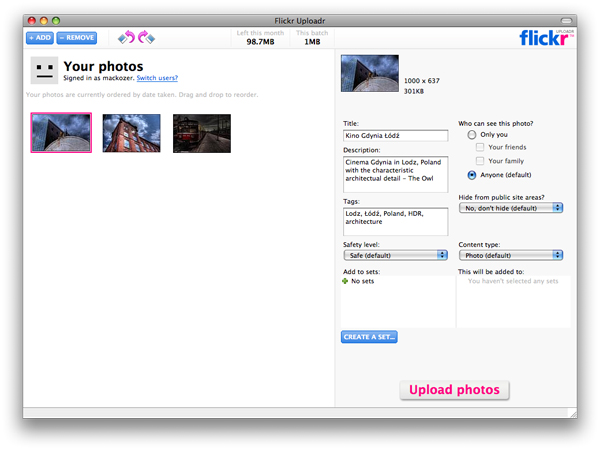The height and width of the screenshot is (450, 600).
Task: Select the Anyone (default) radio button
Action: tap(472, 175)
